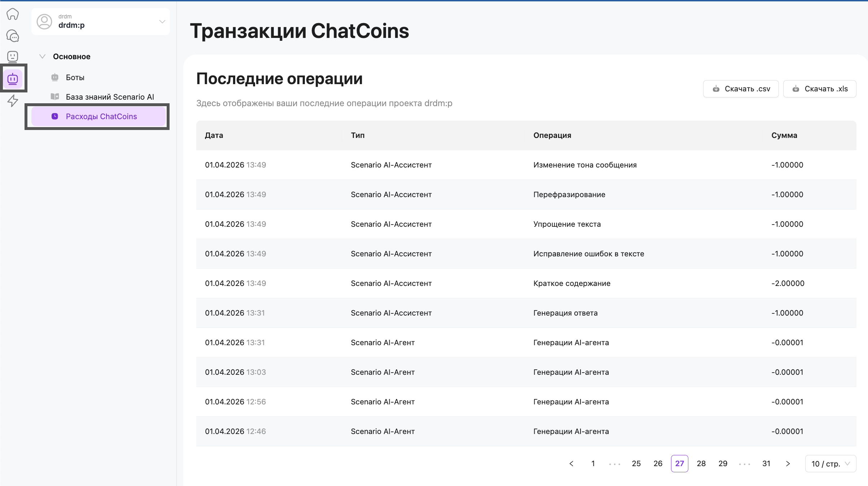Click the smiley face sidebar icon
The height and width of the screenshot is (486, 868).
click(x=13, y=57)
